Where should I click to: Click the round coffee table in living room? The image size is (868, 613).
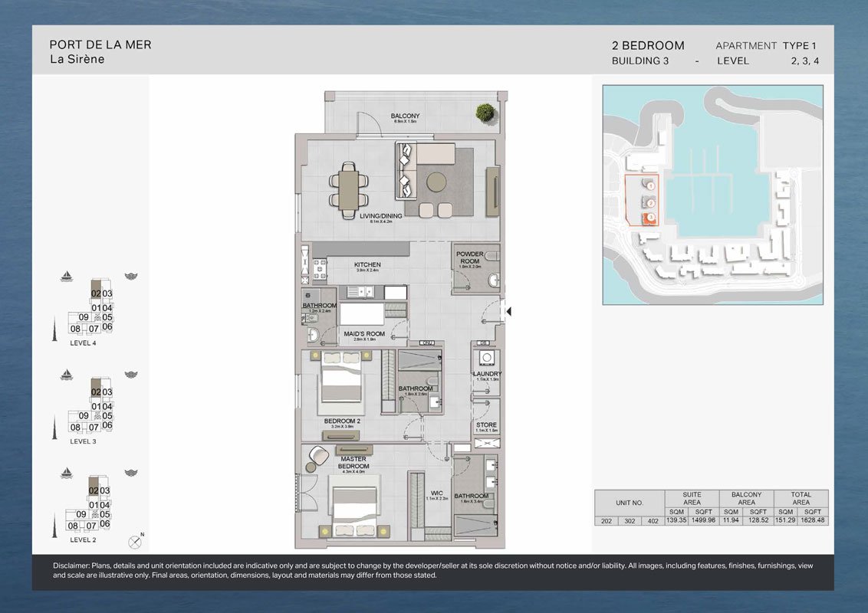[438, 182]
